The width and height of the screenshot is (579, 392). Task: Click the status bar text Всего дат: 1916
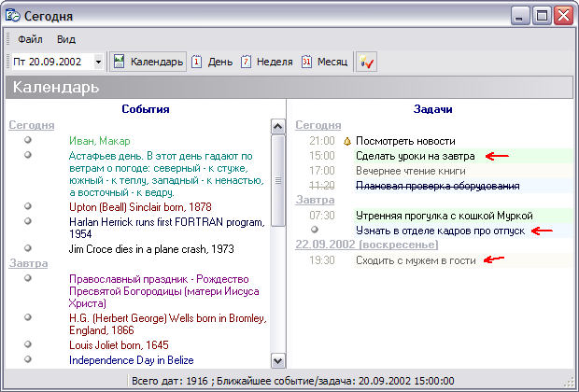pyautogui.click(x=170, y=381)
